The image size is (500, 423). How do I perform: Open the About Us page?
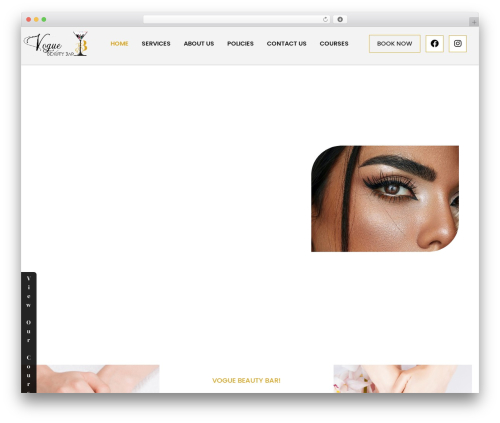(199, 44)
